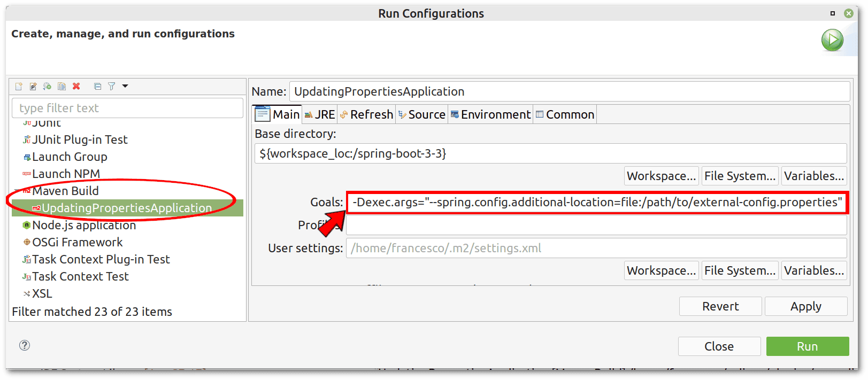Image resolution: width=868 pixels, height=380 pixels.
Task: Collapse the Maven Build tree node
Action: (x=17, y=191)
